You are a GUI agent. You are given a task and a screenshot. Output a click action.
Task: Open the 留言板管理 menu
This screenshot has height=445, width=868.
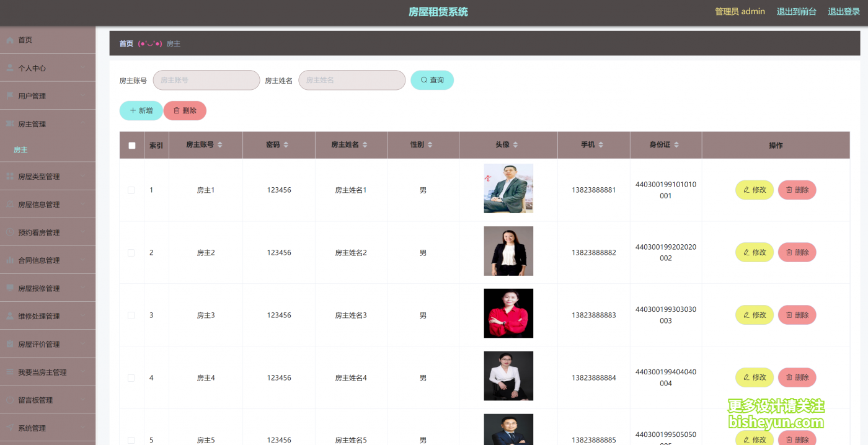pos(48,400)
